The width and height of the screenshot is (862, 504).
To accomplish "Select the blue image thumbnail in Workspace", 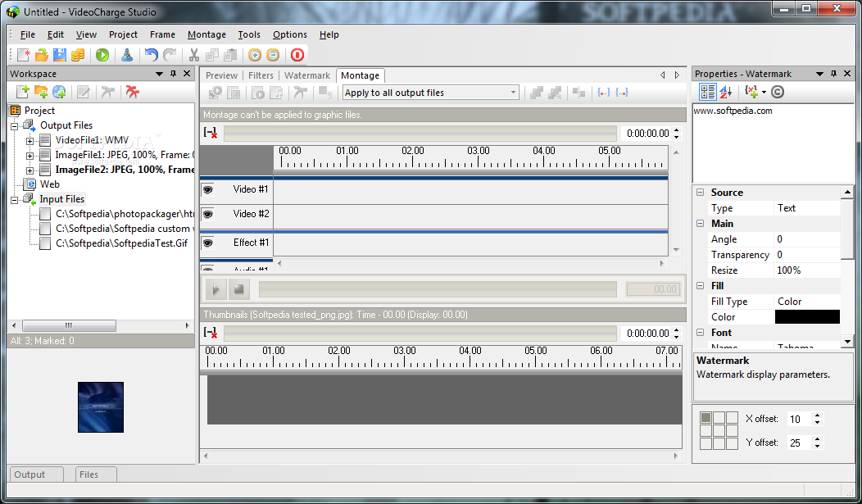I will [x=101, y=407].
